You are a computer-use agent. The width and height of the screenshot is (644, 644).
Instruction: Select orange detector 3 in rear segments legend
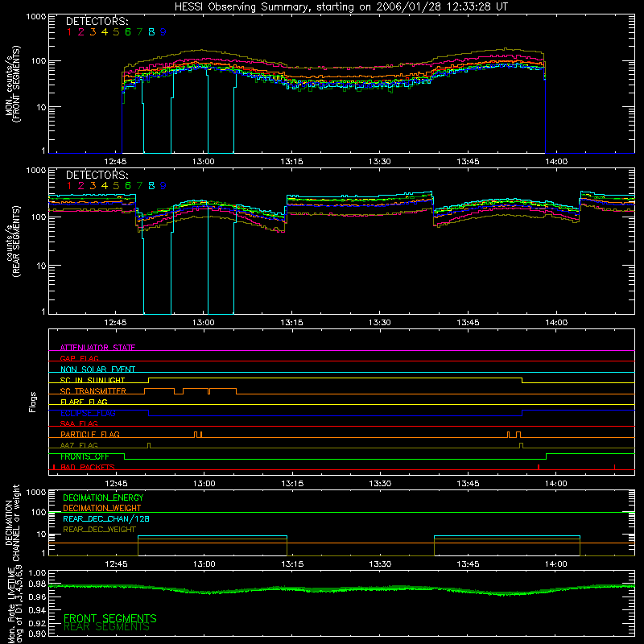click(x=93, y=186)
